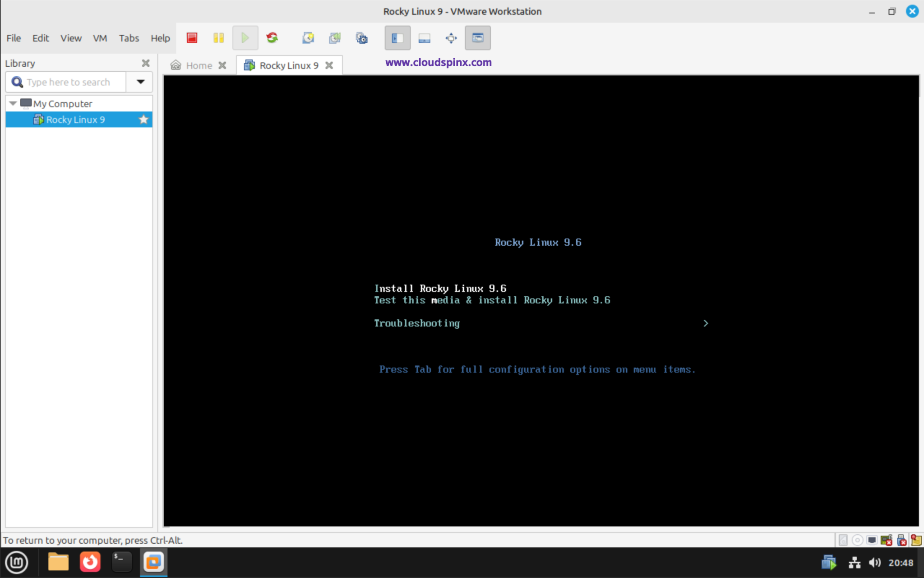Click the CD/DVD status indicator
Viewport: 924px width, 578px height.
click(x=857, y=540)
